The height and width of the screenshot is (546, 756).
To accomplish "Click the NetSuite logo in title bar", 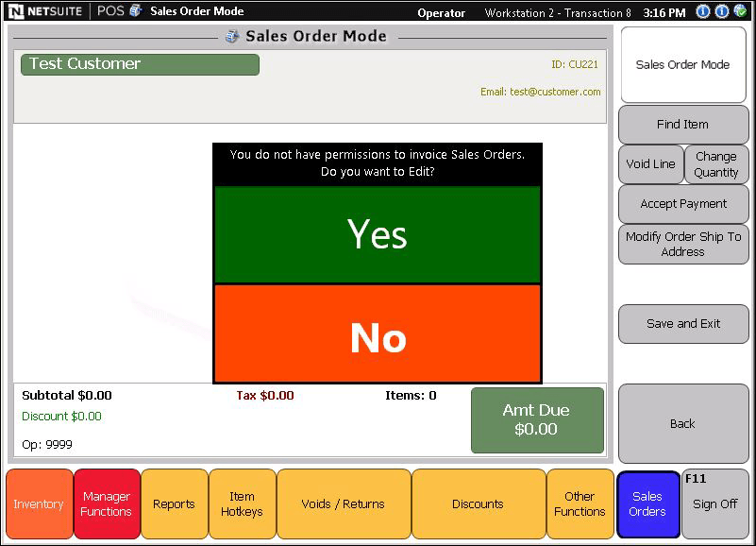I will (49, 11).
